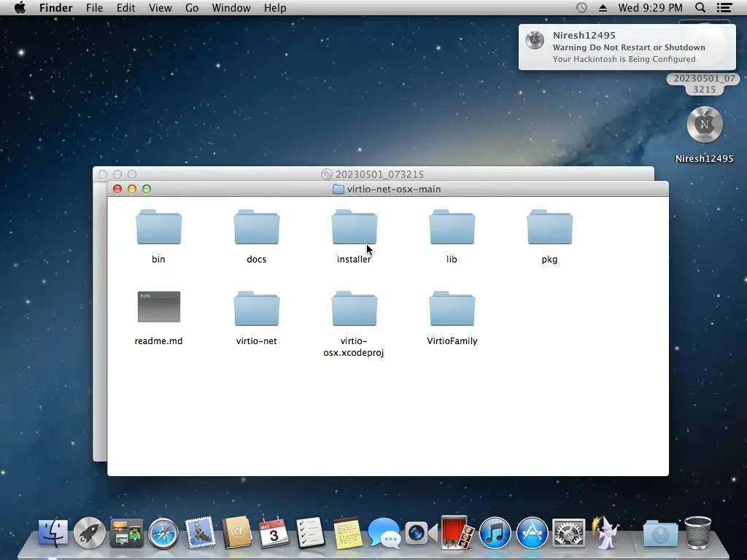The width and height of the screenshot is (747, 560).
Task: Open the View menu
Action: click(x=160, y=8)
